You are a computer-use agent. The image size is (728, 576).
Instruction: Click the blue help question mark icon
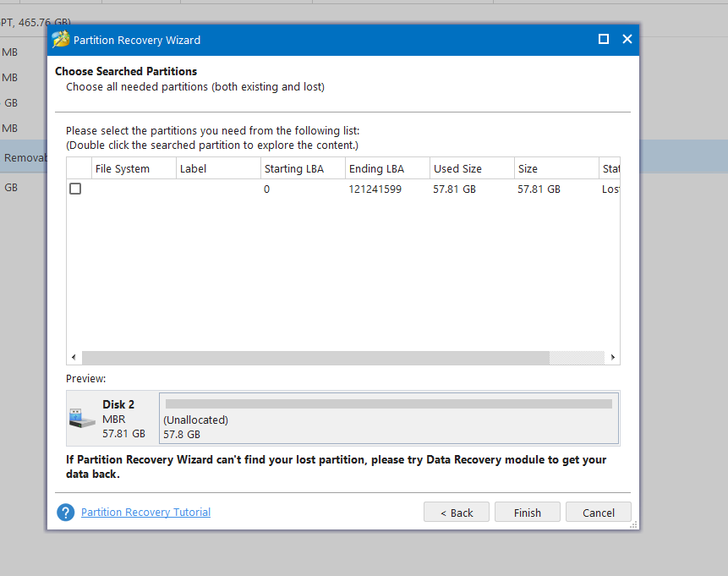[65, 513]
